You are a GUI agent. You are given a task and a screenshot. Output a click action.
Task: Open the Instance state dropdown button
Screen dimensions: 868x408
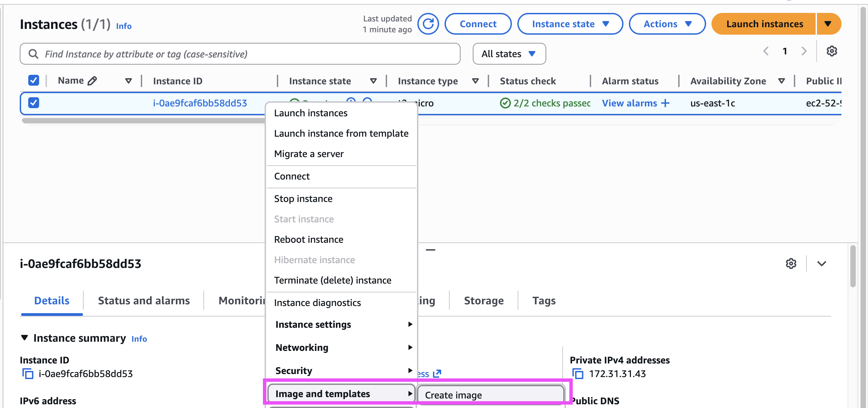[570, 24]
